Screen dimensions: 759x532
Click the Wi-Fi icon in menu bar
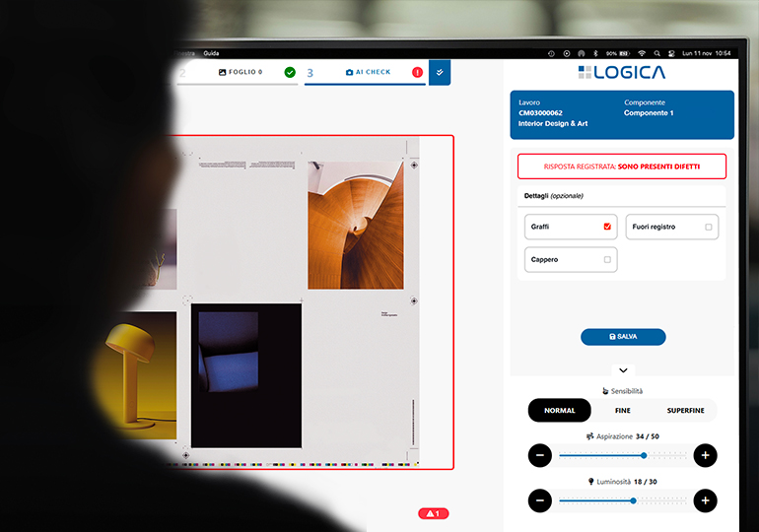642,53
